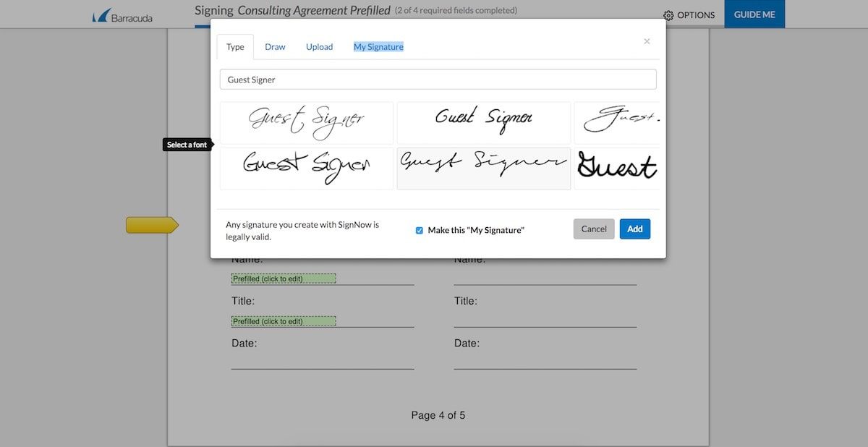Choose the bottom-left looping signature font
Image resolution: width=868 pixels, height=447 pixels.
click(307, 169)
